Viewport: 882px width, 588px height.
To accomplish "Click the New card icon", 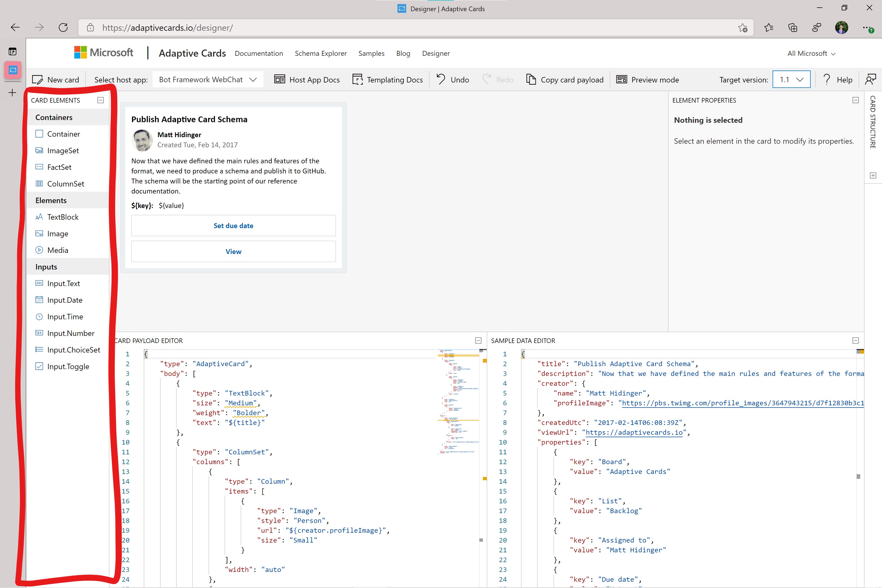I will pyautogui.click(x=38, y=79).
